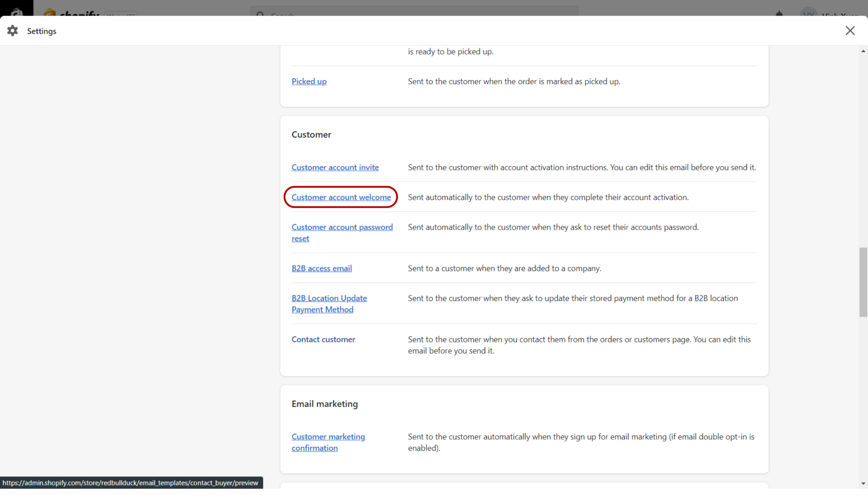Click the search magnifier icon
This screenshot has height=499, width=868.
(260, 16)
